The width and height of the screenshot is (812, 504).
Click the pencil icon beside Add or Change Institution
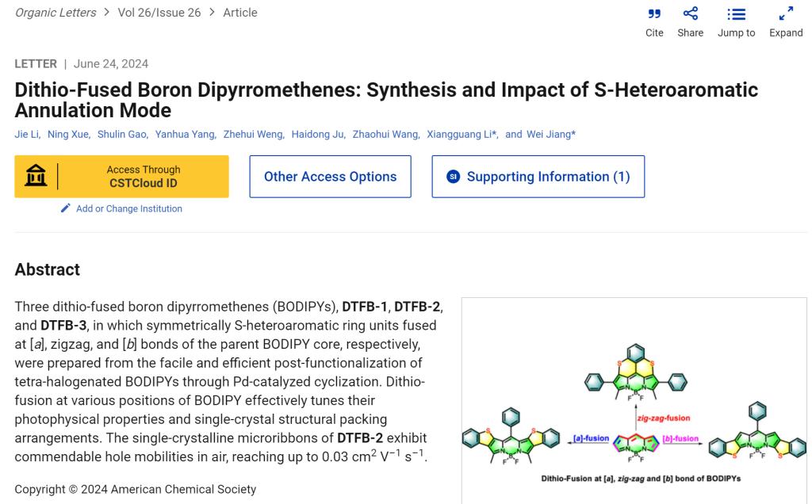[66, 208]
